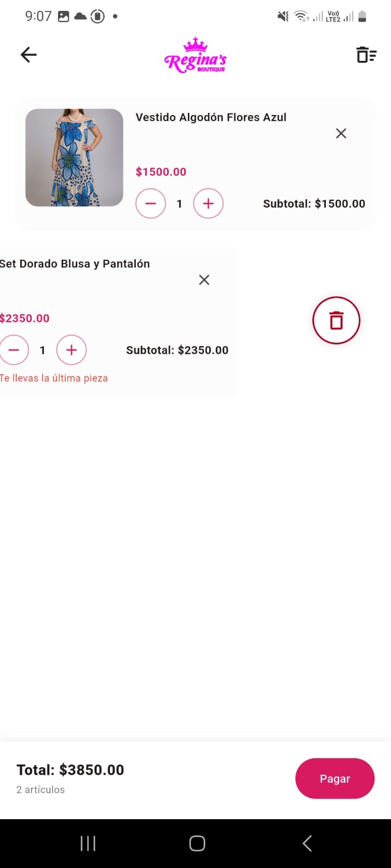Tap the $1500.00 subtotal text
The width and height of the screenshot is (391, 868).
pos(314,204)
